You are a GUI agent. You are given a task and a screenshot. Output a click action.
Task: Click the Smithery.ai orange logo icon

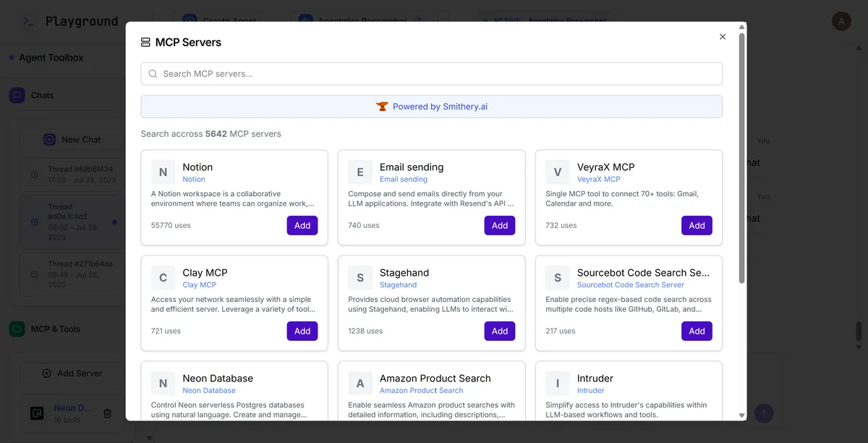tap(382, 106)
